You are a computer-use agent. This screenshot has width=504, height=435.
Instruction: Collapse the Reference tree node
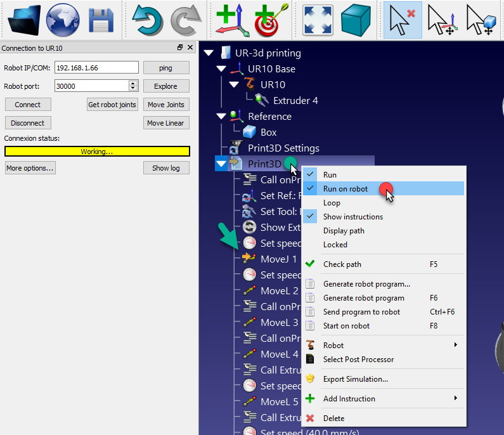point(221,117)
